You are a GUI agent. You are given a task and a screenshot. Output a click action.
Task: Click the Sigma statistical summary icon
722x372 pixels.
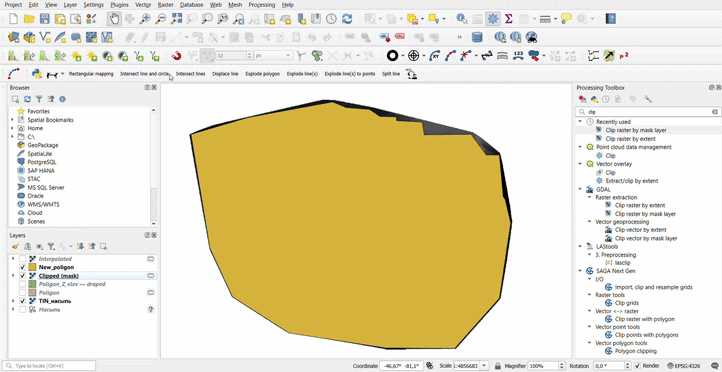click(x=508, y=19)
